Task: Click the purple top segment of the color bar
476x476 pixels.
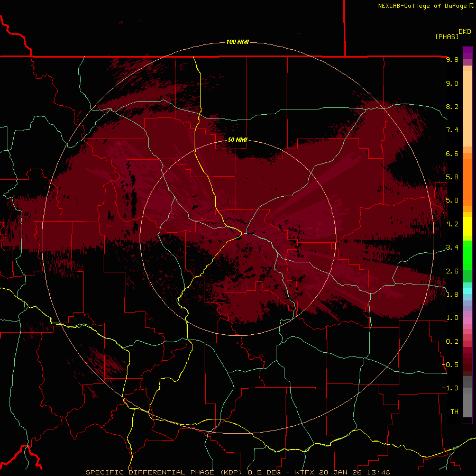Action: (x=467, y=53)
